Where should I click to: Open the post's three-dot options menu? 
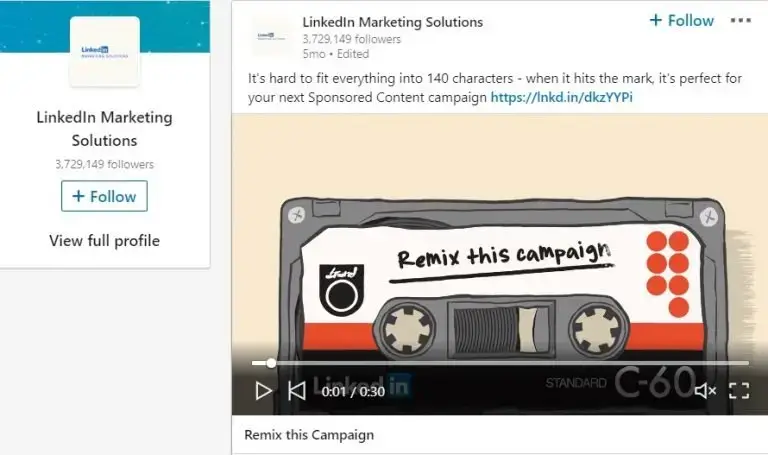[x=741, y=21]
